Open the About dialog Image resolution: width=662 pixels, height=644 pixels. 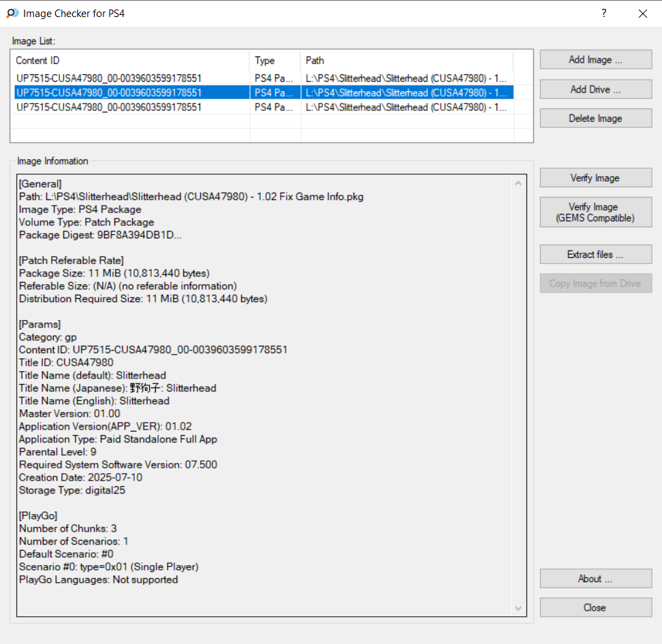tap(595, 579)
